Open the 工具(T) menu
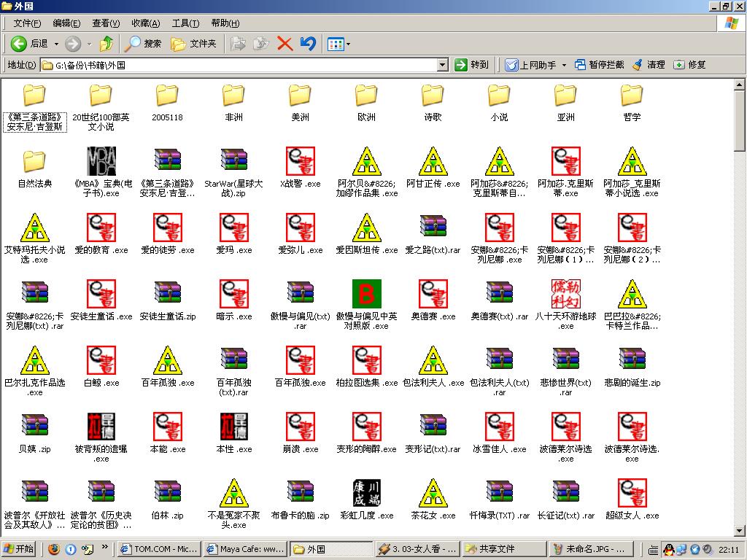 185,23
